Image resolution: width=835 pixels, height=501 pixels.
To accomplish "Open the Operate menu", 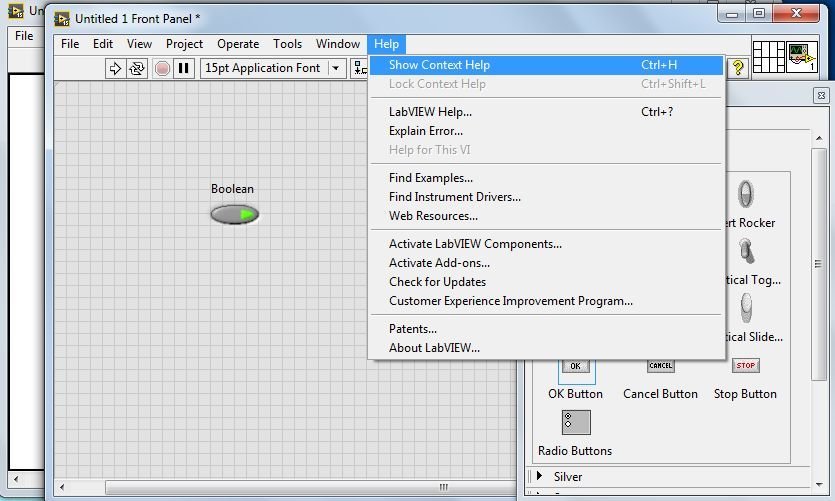I will point(238,44).
